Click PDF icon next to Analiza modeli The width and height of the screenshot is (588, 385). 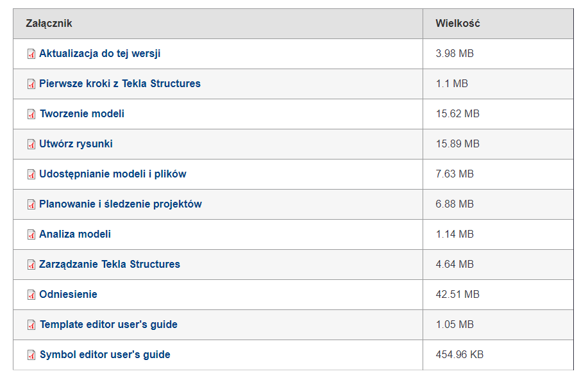[31, 234]
